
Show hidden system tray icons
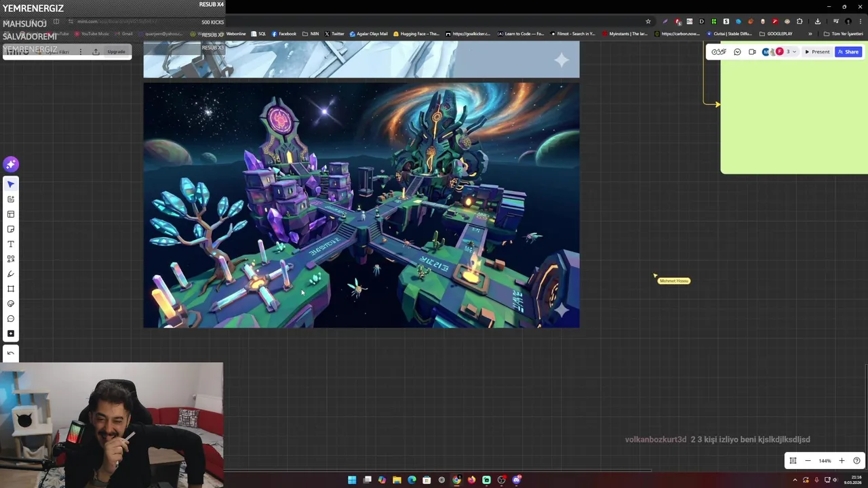tap(795, 480)
